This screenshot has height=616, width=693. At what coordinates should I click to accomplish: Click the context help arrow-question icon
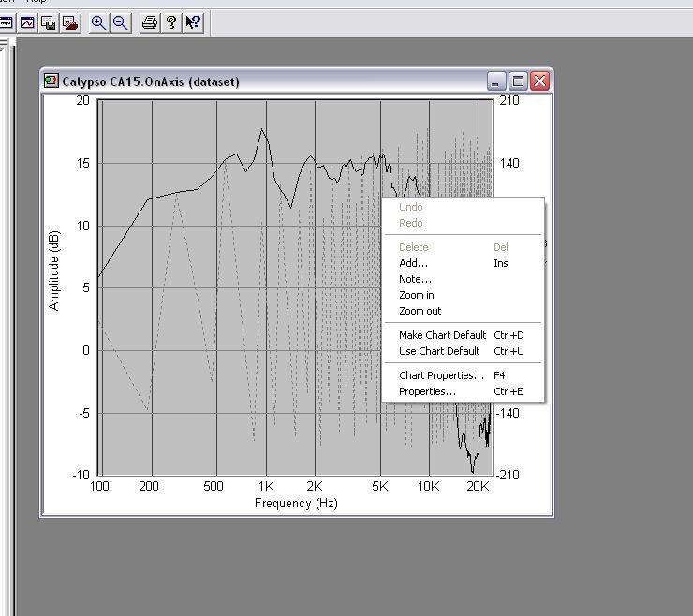pyautogui.click(x=193, y=22)
